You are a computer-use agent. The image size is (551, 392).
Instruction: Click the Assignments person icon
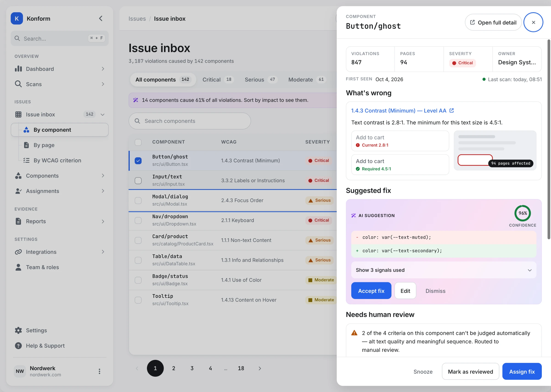coord(18,191)
